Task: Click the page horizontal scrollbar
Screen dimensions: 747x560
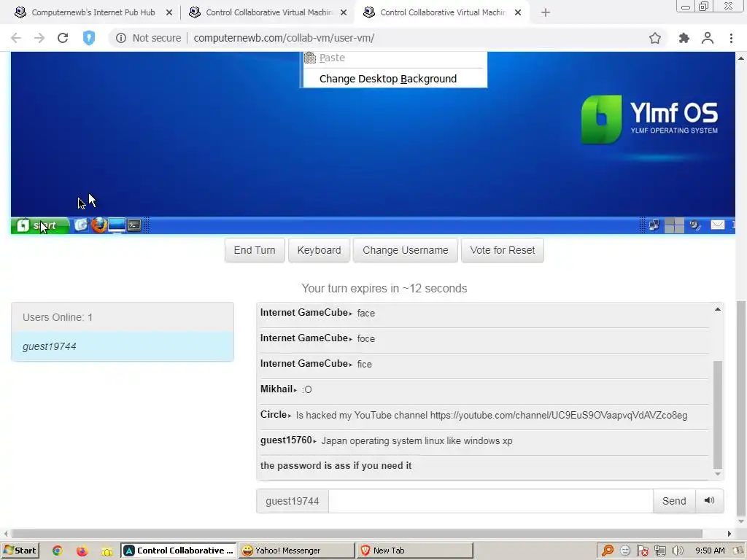Action: [356, 534]
